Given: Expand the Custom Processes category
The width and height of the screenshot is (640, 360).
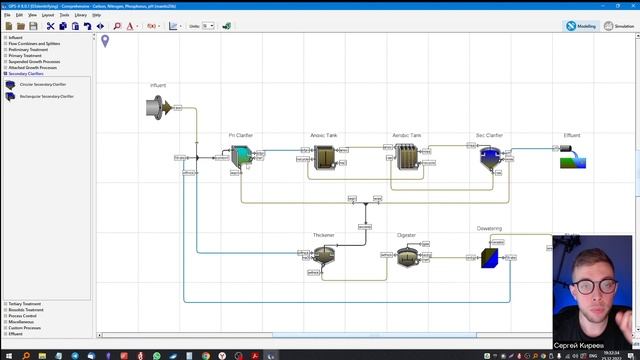Looking at the screenshot, I should 6,328.
